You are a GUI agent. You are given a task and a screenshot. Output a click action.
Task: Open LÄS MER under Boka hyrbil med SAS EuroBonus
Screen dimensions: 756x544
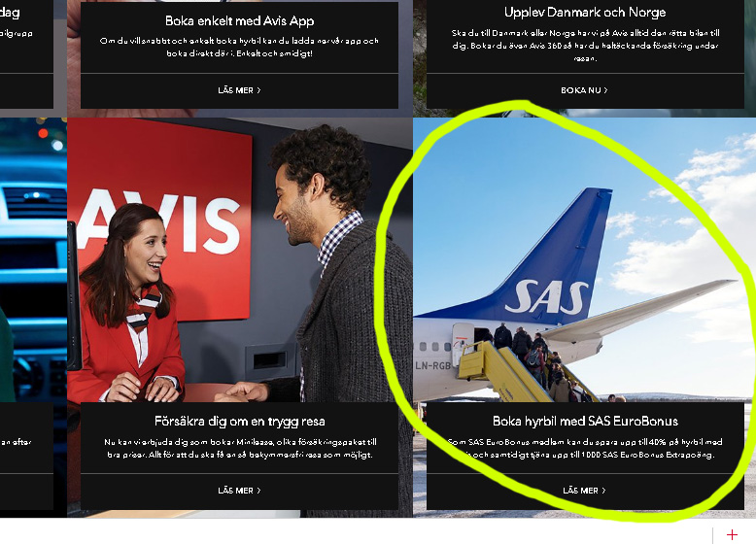(x=584, y=491)
